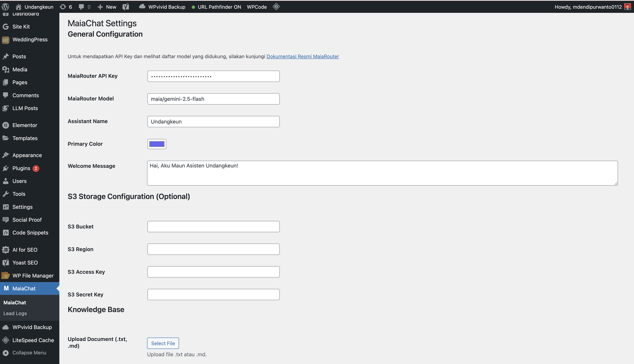The height and width of the screenshot is (364, 634).
Task: Open the Undangkeun site home icon
Action: [x=18, y=7]
